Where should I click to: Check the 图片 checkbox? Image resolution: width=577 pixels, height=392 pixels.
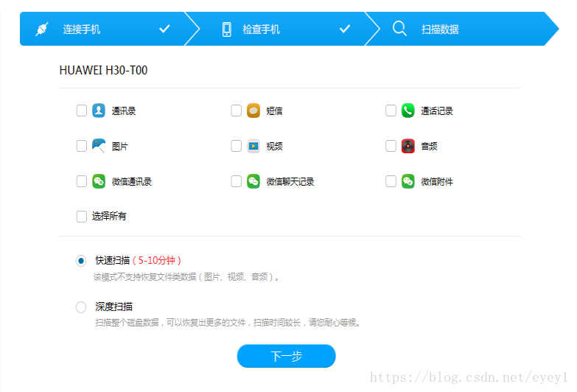(81, 146)
